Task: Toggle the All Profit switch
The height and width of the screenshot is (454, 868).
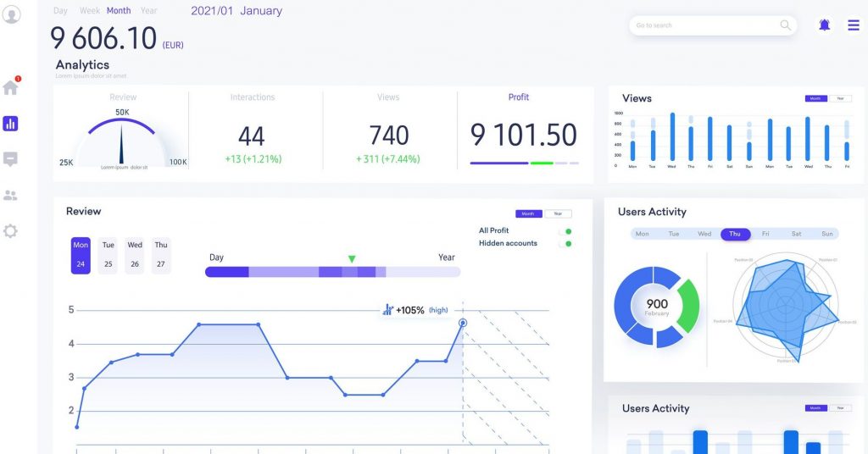Action: (x=567, y=231)
